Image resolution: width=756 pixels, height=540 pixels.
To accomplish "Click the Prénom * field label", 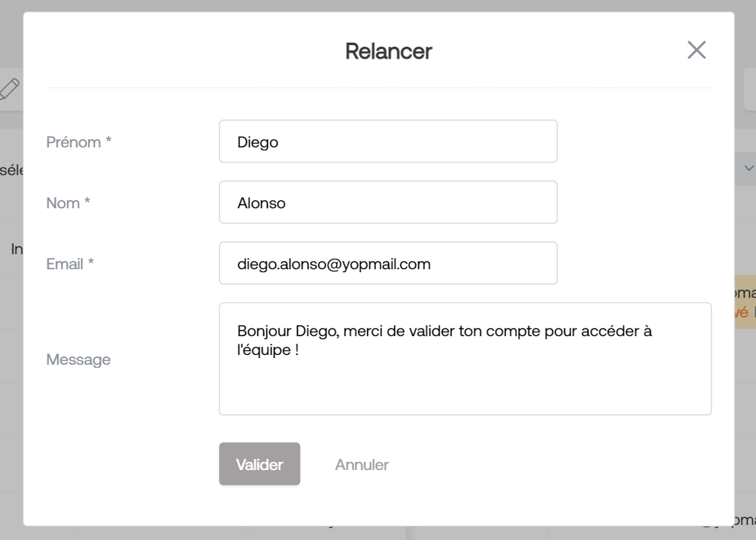I will [x=78, y=142].
